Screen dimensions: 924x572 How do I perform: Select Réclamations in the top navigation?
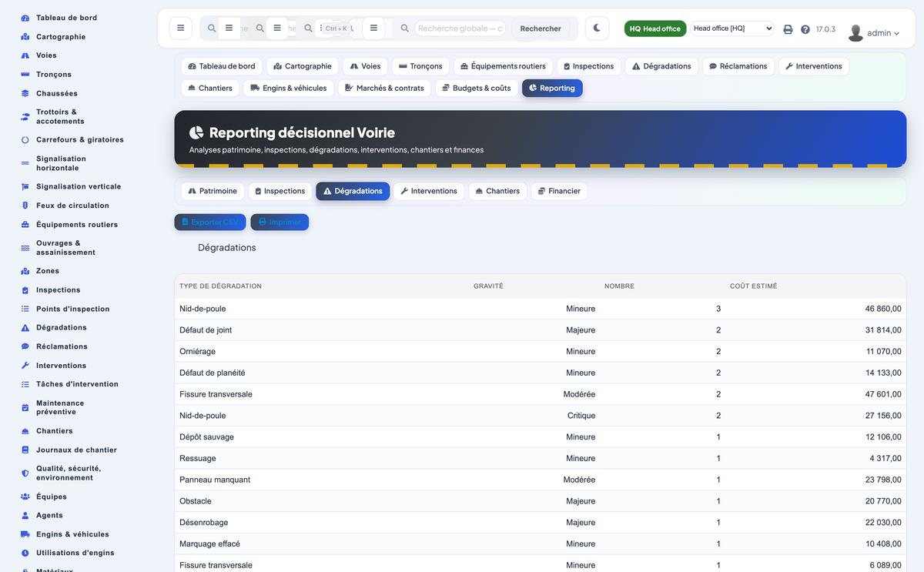click(738, 66)
